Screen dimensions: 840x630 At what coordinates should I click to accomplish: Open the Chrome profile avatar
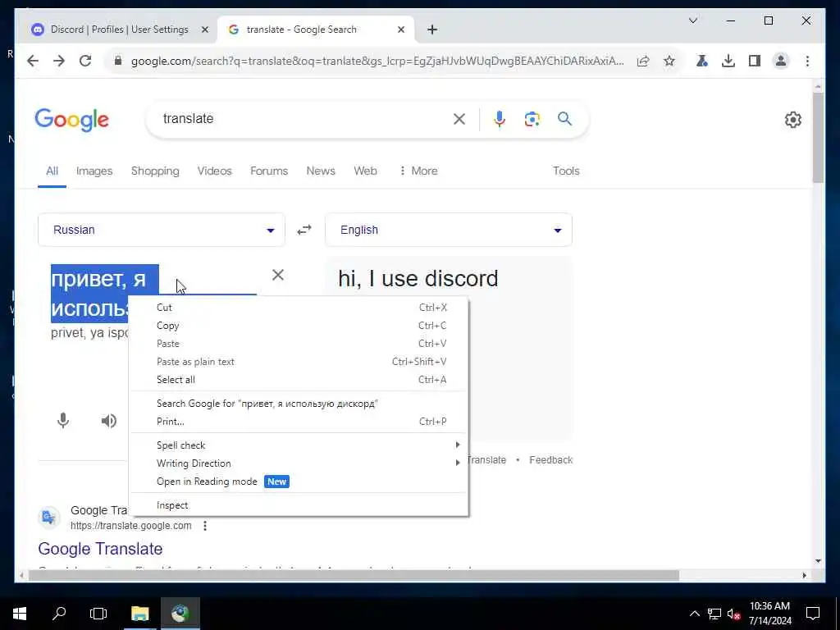pos(781,61)
